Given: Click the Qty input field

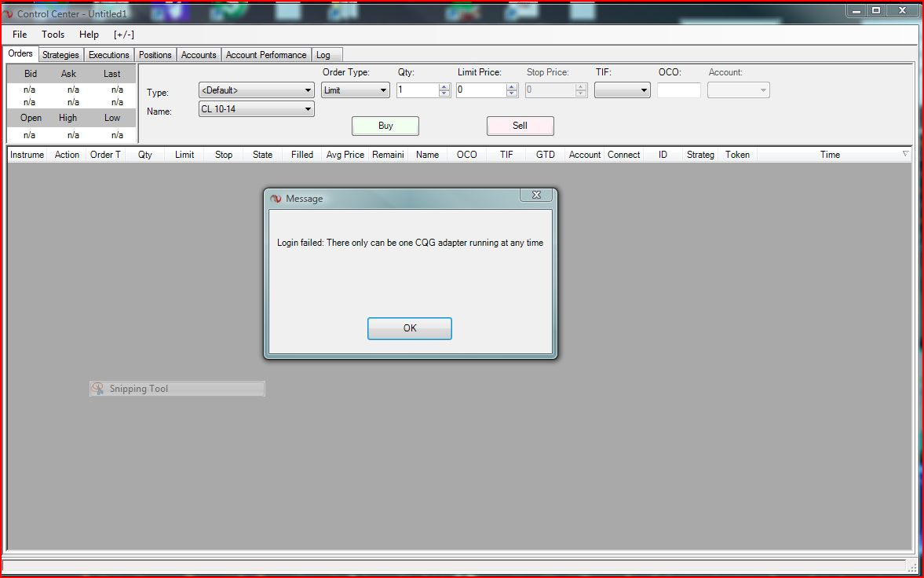Looking at the screenshot, I should [x=417, y=90].
